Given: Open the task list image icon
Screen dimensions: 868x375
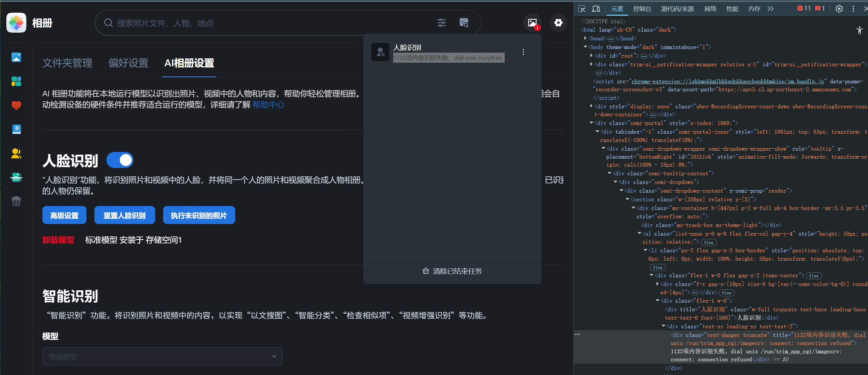Looking at the screenshot, I should coord(532,23).
